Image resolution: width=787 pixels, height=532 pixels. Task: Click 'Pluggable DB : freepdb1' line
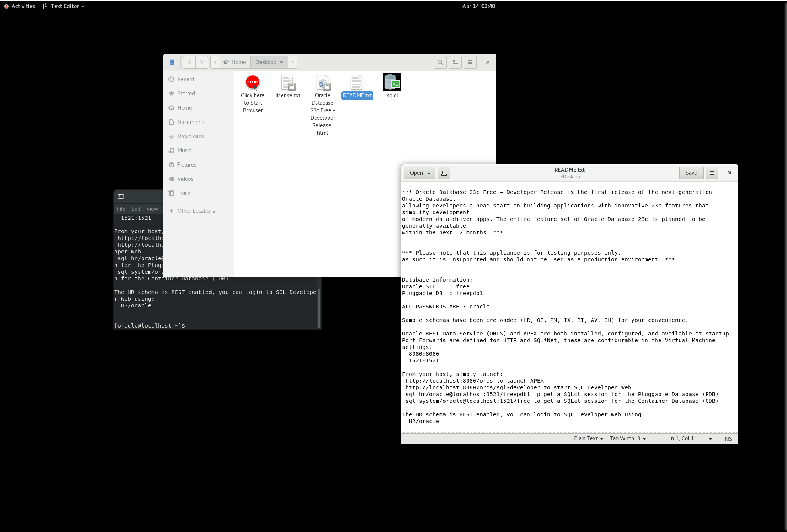tap(442, 293)
